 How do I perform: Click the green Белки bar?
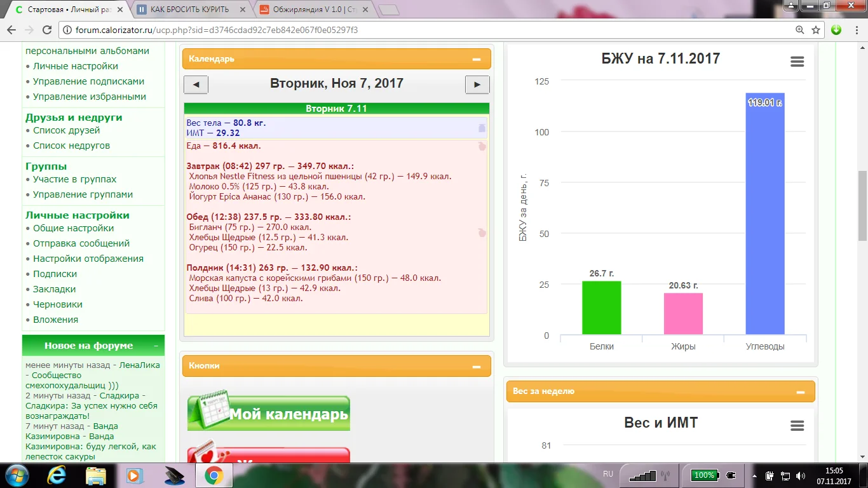601,308
